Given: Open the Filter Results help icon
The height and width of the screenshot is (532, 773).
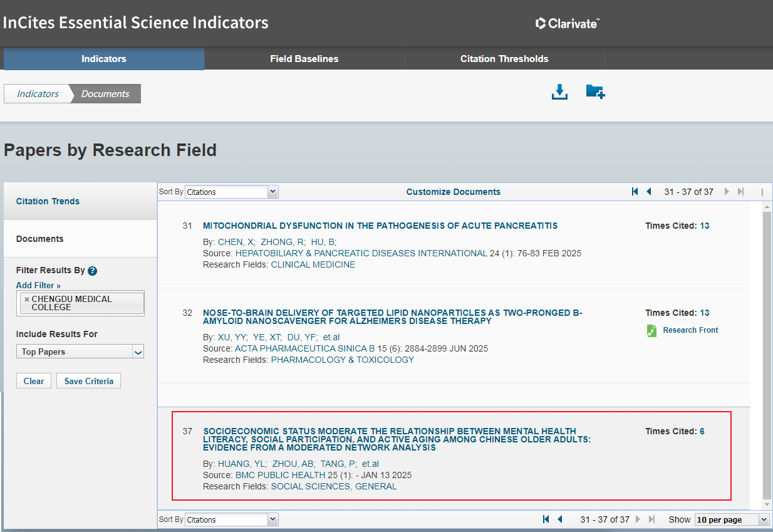Looking at the screenshot, I should 93,271.
